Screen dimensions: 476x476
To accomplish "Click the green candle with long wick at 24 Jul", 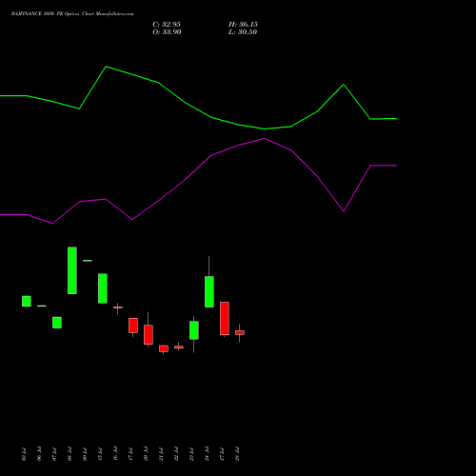I will 209,291.
